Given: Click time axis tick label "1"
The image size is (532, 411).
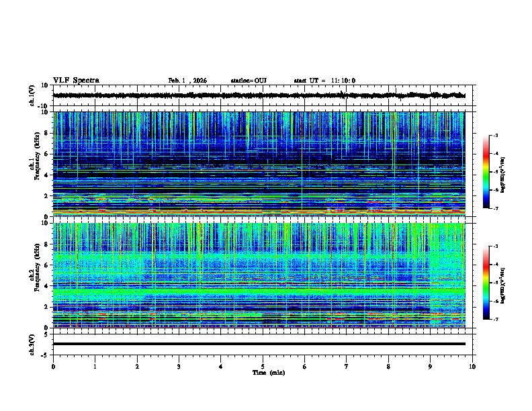Looking at the screenshot, I should pyautogui.click(x=95, y=367).
